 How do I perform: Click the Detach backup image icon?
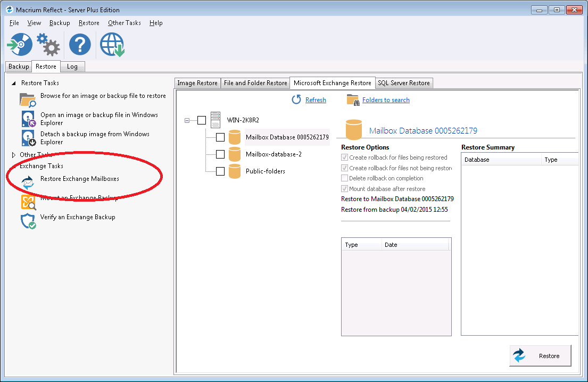click(x=28, y=138)
